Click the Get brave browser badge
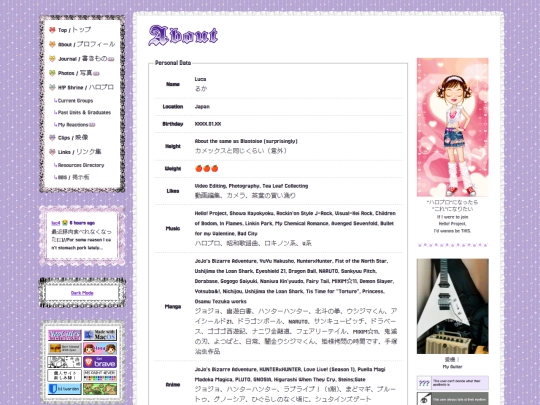The width and height of the screenshot is (540, 405). tap(100, 362)
